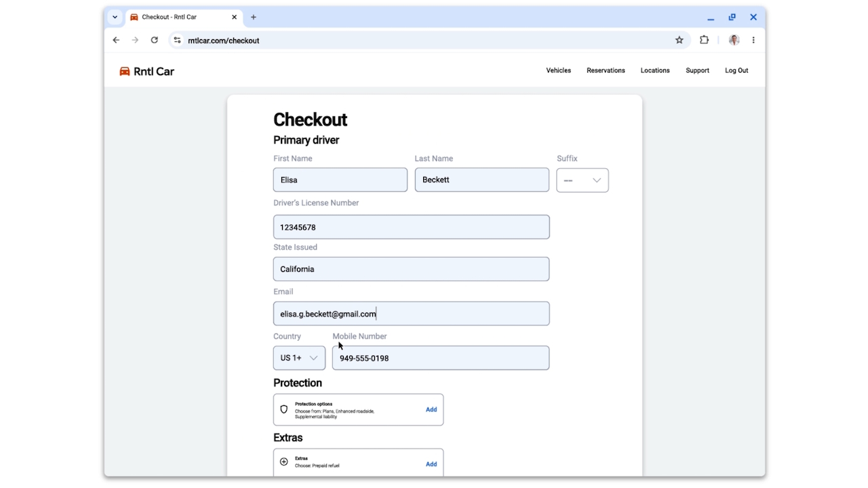Click the Email input field

pos(411,313)
